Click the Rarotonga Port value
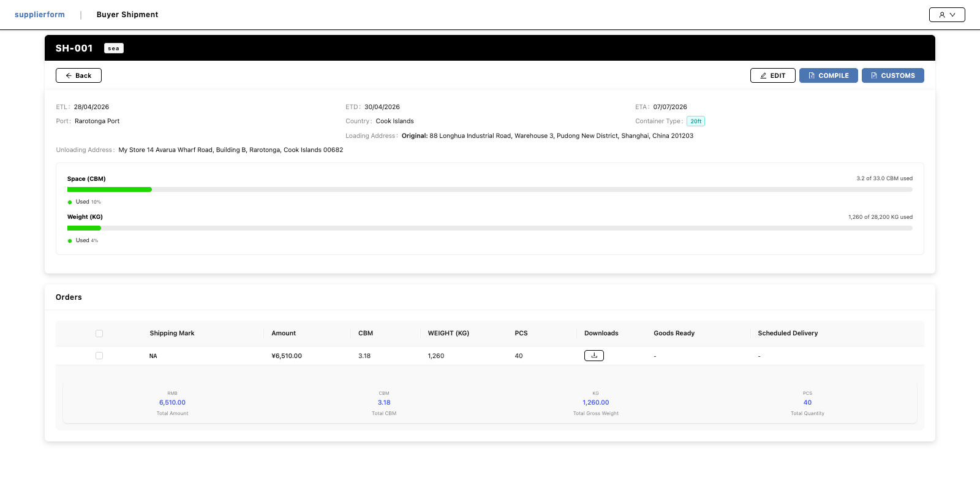 point(97,121)
